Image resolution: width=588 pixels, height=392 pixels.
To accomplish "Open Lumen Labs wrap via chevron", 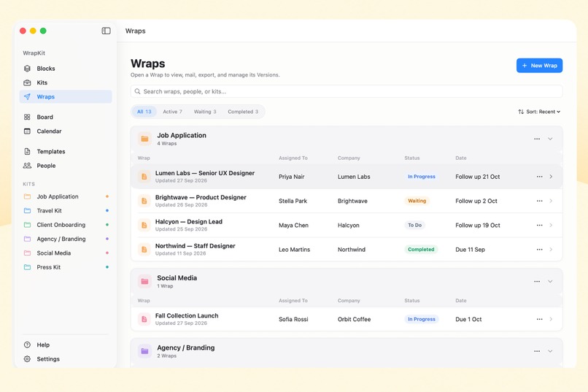I will click(x=551, y=177).
